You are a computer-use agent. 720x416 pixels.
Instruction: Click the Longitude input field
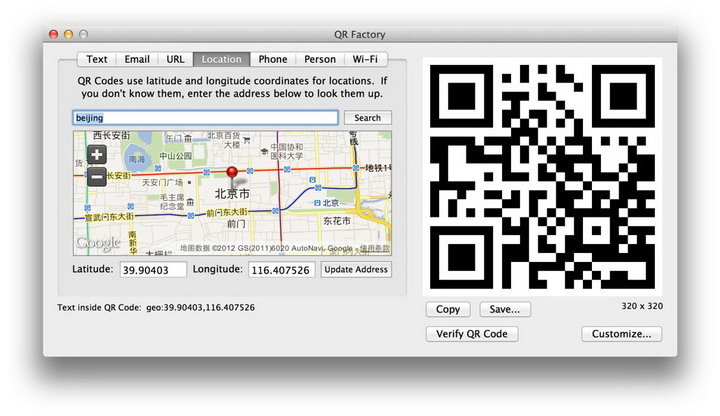coord(281,270)
